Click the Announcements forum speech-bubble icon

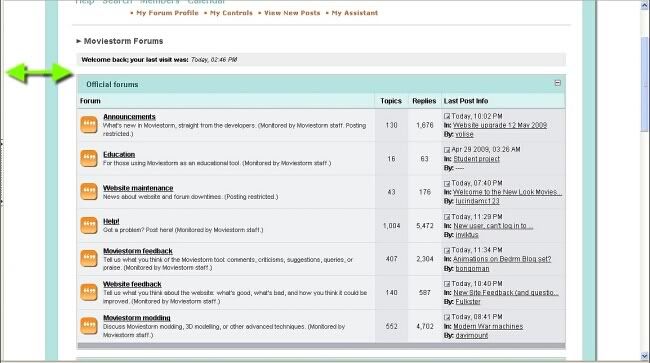click(x=89, y=125)
